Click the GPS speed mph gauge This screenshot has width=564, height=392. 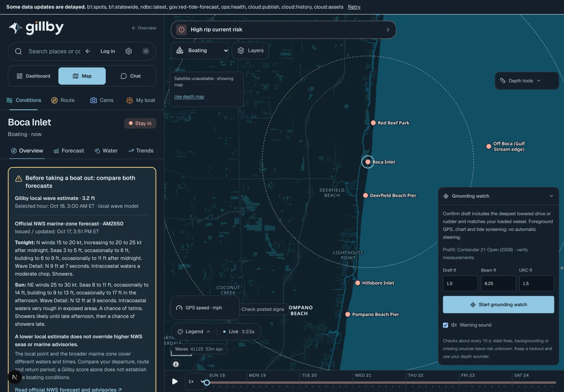tap(205, 308)
